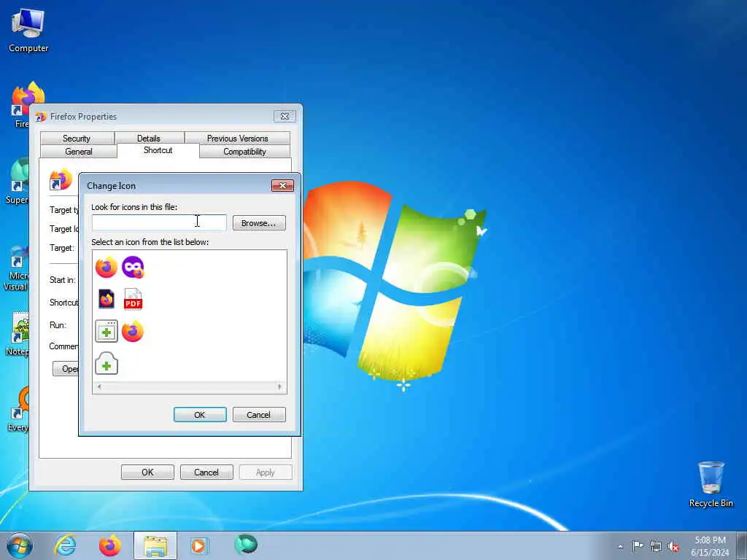Launch Firefox from the taskbar

pyautogui.click(x=109, y=545)
